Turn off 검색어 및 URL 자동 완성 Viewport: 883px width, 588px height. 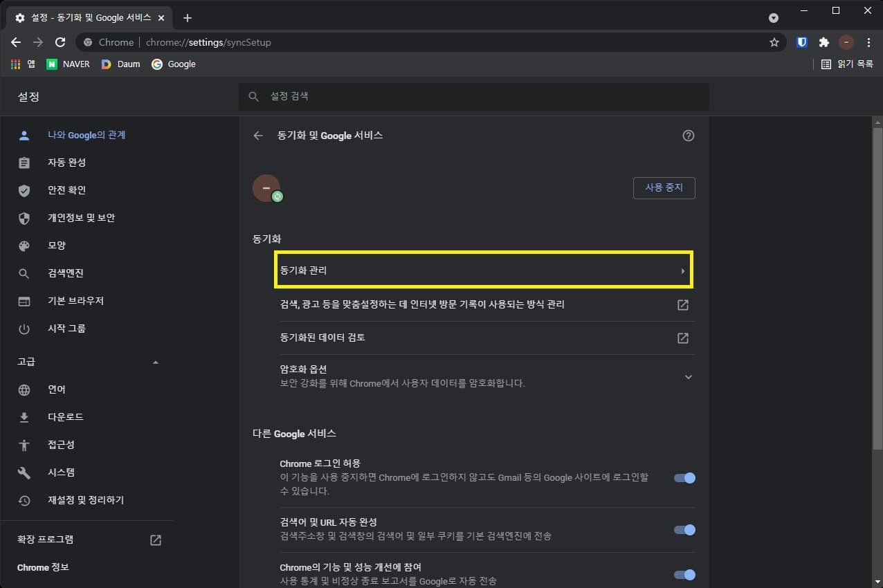(684, 529)
